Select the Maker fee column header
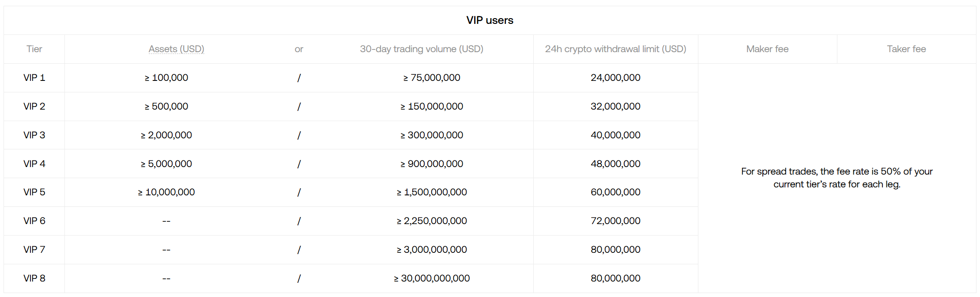This screenshot has height=297, width=980. [767, 49]
